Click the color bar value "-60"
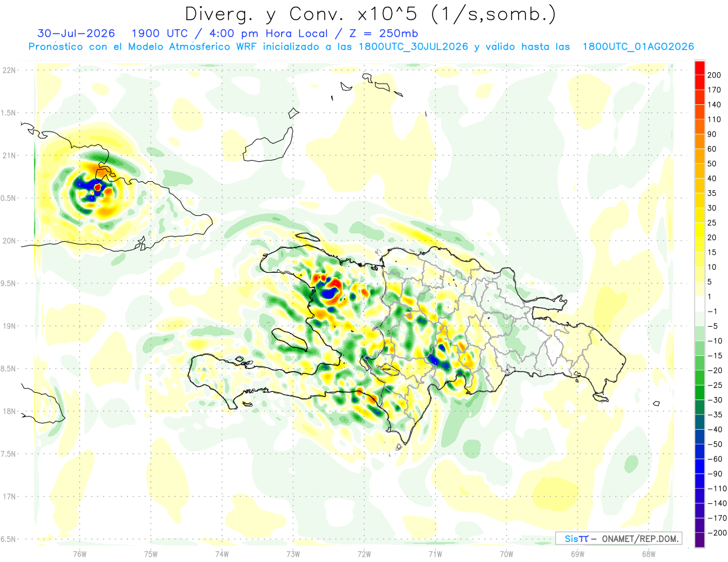 click(x=716, y=459)
